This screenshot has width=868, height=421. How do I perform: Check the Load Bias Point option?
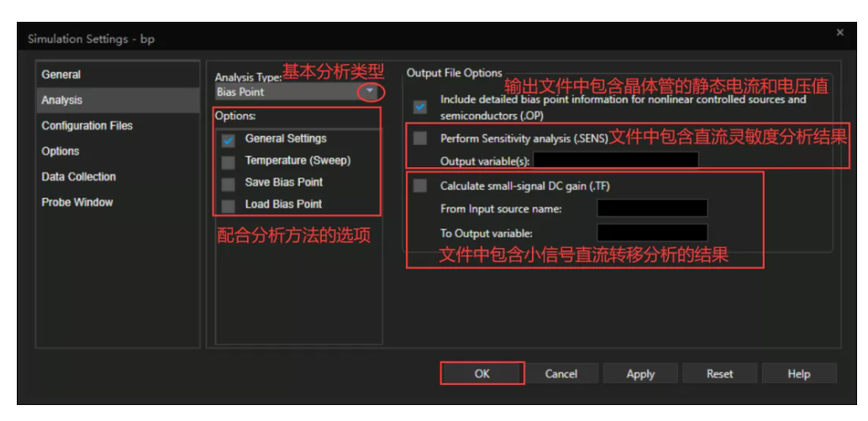pos(228,206)
